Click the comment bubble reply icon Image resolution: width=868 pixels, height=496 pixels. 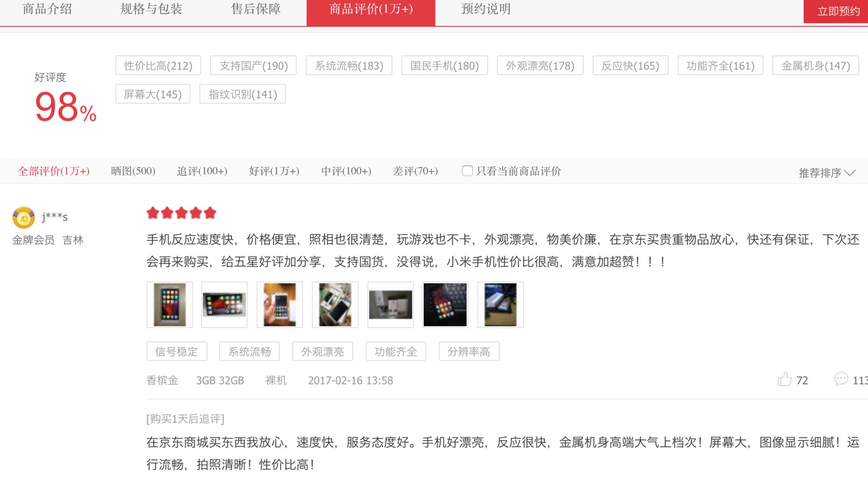point(841,379)
